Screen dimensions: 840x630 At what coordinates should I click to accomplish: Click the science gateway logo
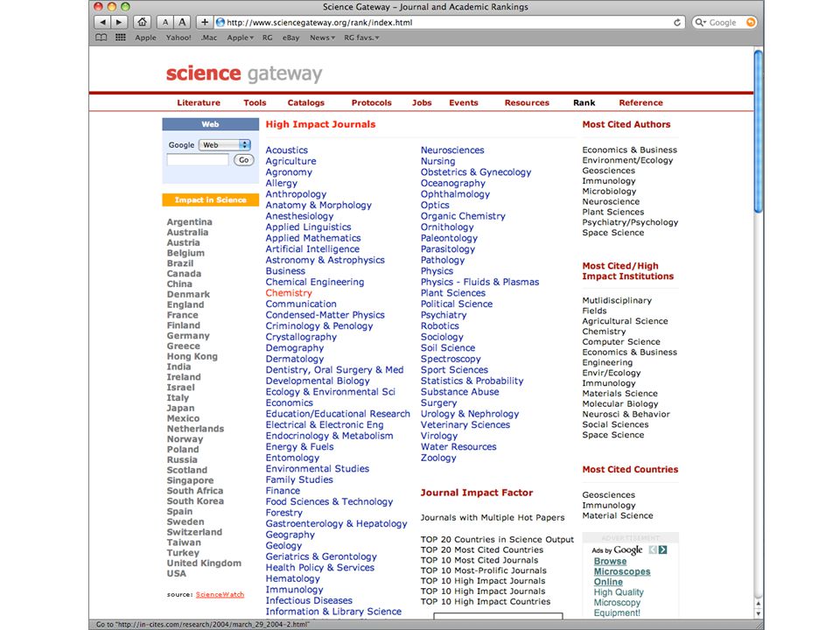click(x=244, y=73)
